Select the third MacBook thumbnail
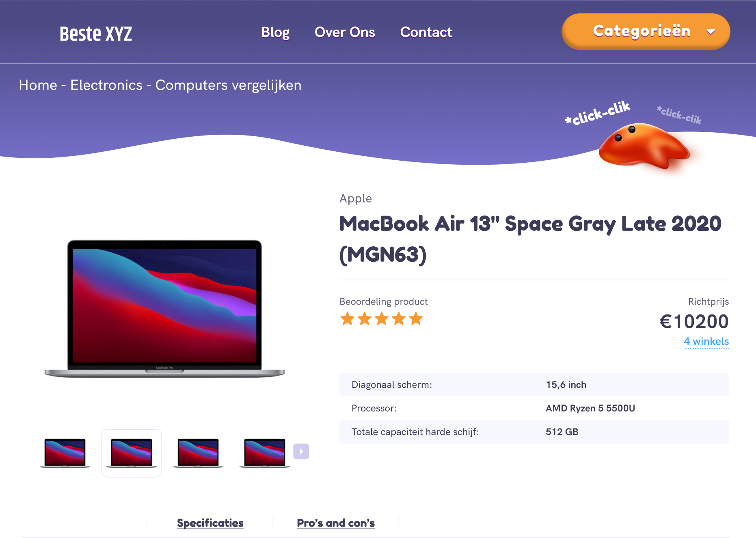 click(x=198, y=453)
